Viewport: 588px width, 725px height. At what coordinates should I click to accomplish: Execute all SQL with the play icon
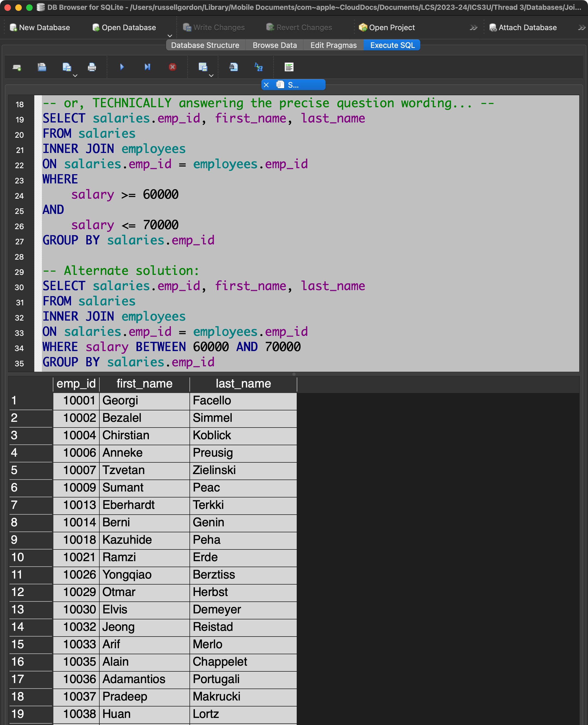pyautogui.click(x=122, y=67)
